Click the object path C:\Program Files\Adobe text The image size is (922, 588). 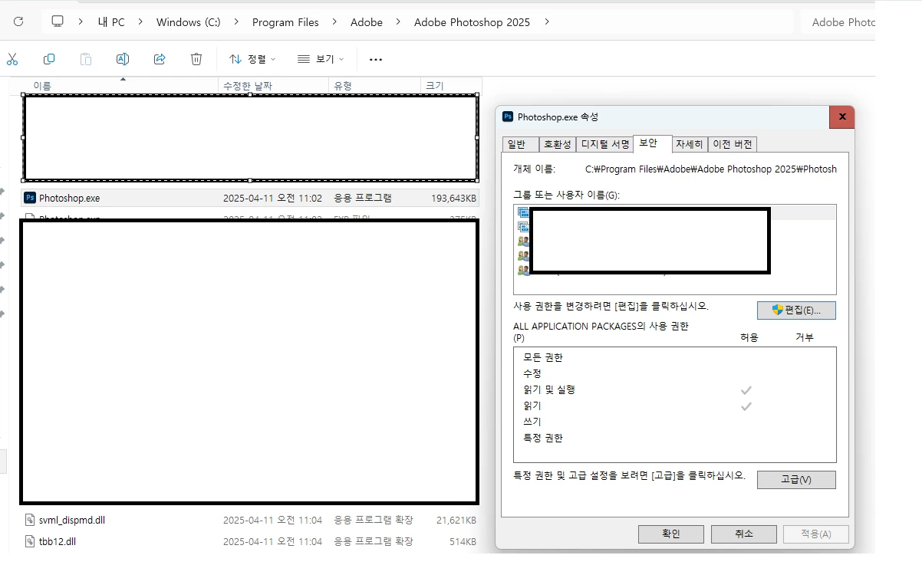click(711, 169)
